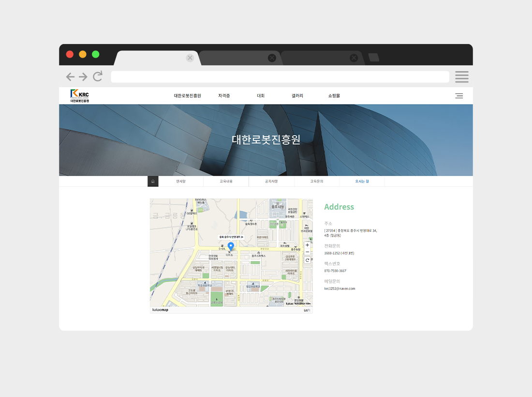Reload the page with browser refresh icon
Screen dimensions: 532x397
(98, 76)
